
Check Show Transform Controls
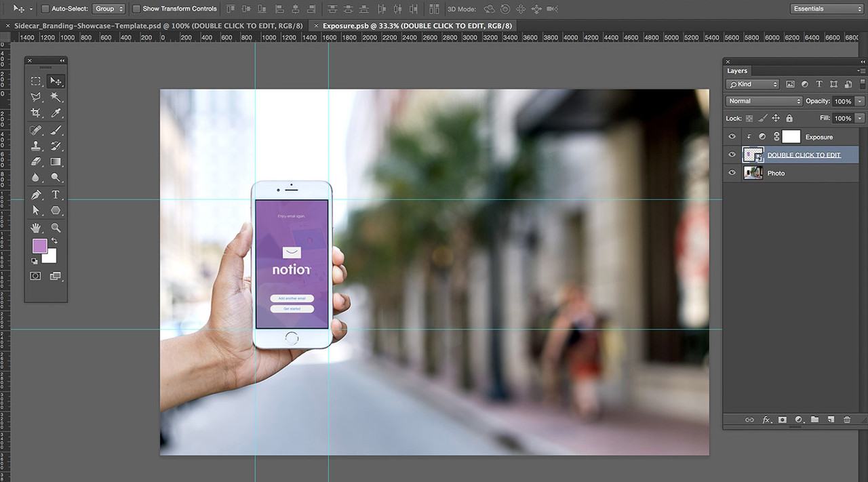point(136,9)
